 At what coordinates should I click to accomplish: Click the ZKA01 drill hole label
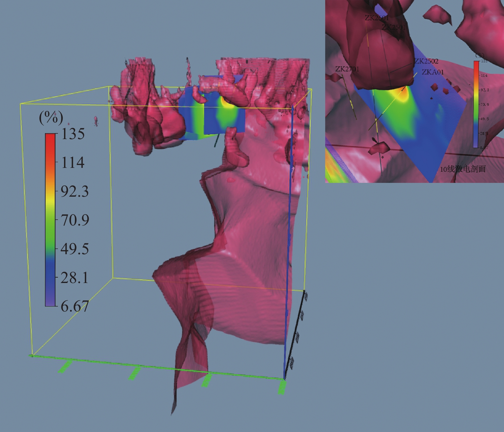coord(433,72)
